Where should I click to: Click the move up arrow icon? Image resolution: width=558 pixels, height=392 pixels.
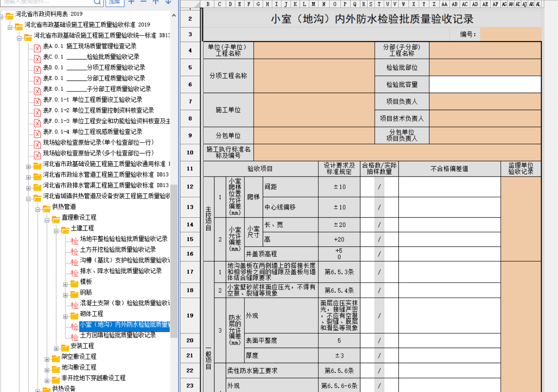[156, 2]
